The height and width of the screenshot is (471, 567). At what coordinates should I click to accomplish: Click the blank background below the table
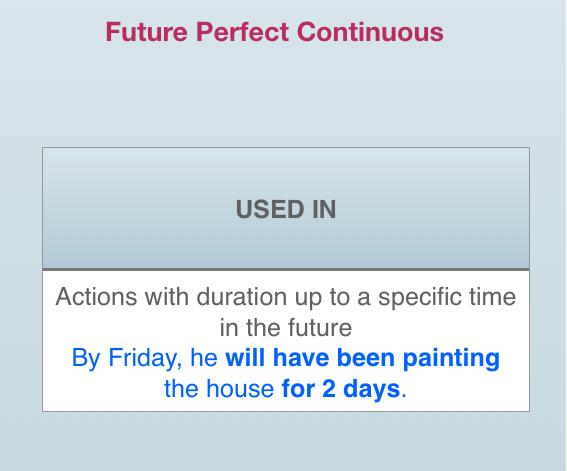tap(286, 441)
